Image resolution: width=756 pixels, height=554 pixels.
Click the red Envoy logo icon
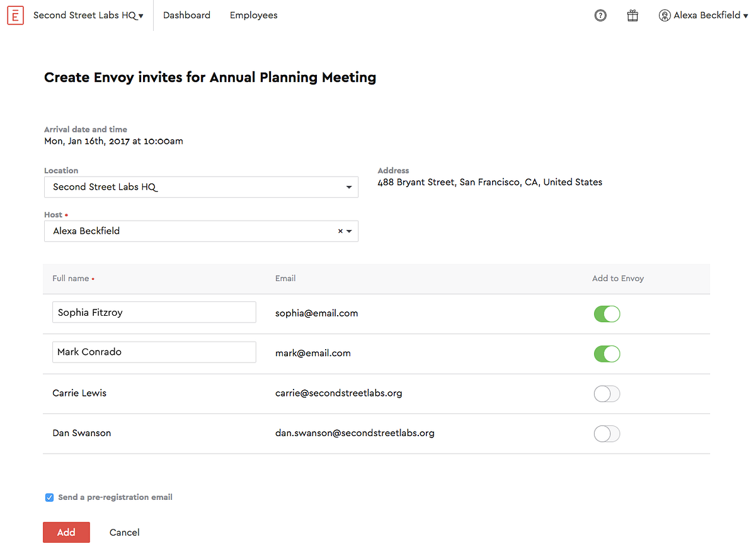pyautogui.click(x=16, y=15)
